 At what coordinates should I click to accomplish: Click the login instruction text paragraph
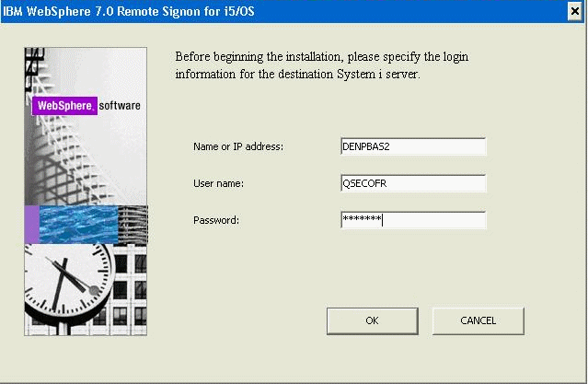tap(322, 66)
